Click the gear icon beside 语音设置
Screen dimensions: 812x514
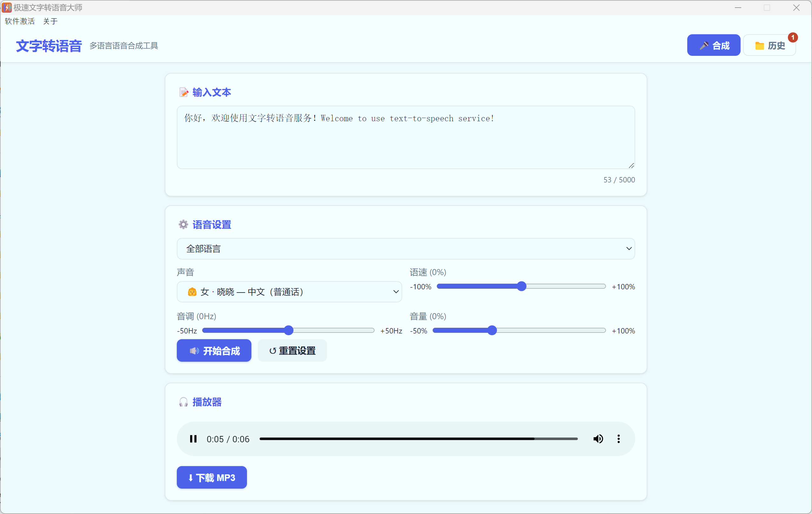[x=183, y=224]
